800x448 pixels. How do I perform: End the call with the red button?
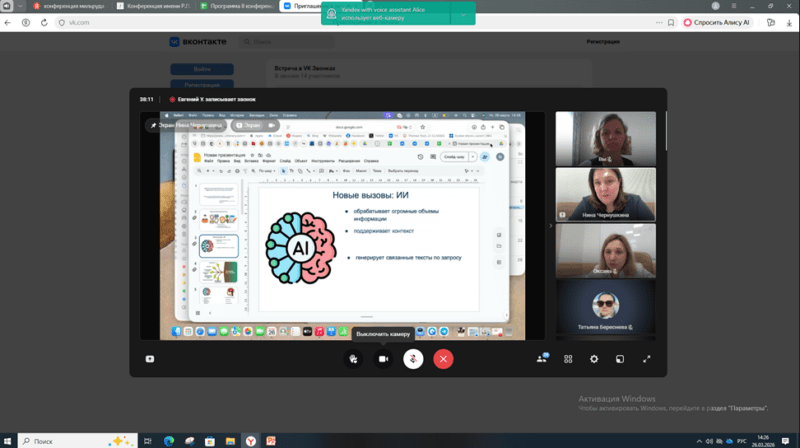(x=444, y=358)
